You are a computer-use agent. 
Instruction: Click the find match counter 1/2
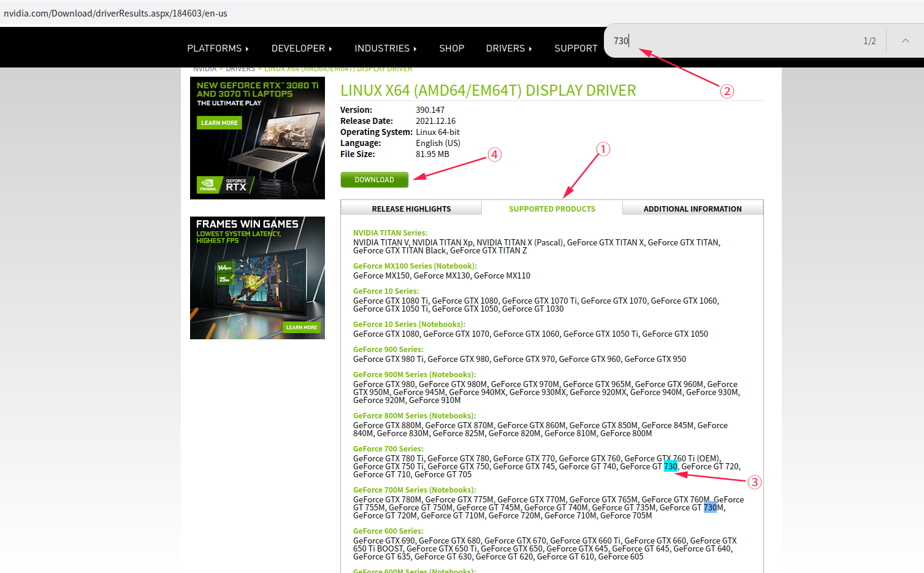click(869, 41)
